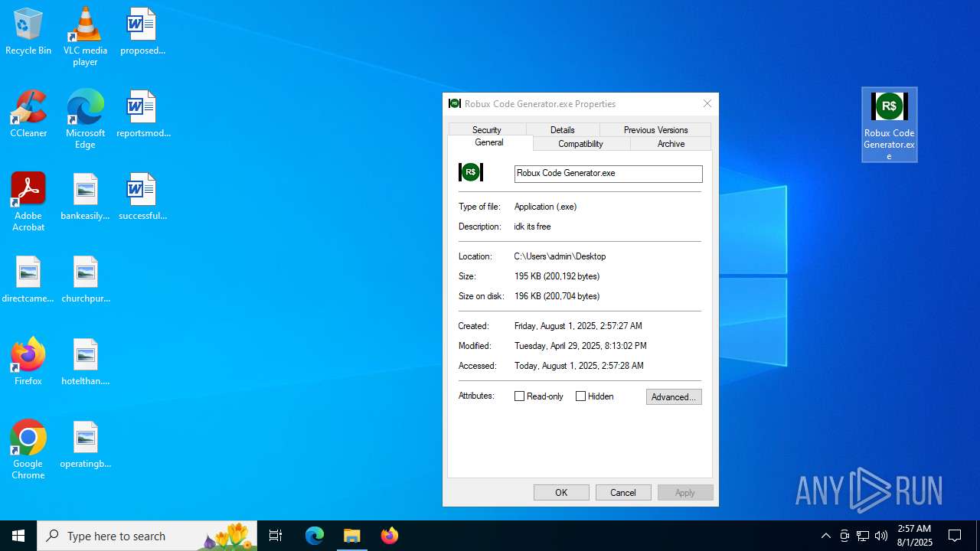Select Robux Code Generator.exe desktop icon
Image resolution: width=980 pixels, height=551 pixels.
click(889, 125)
